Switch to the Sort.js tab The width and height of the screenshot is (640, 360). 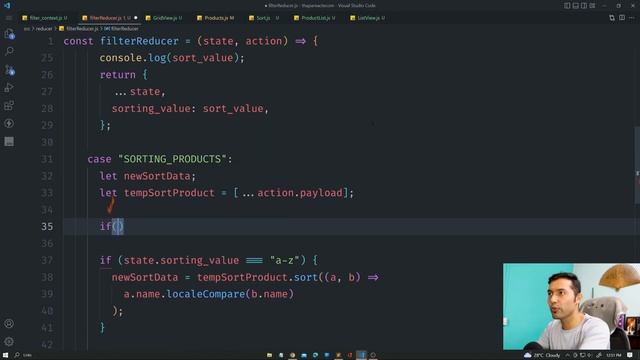(x=264, y=18)
